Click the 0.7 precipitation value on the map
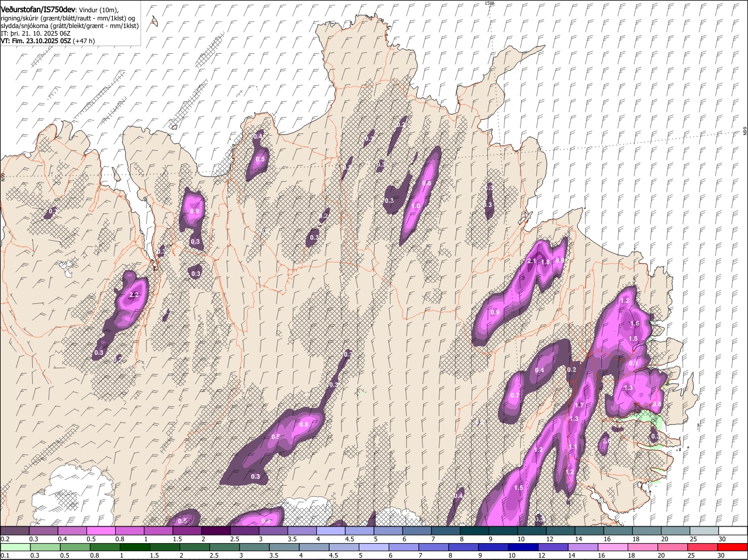 (515, 395)
